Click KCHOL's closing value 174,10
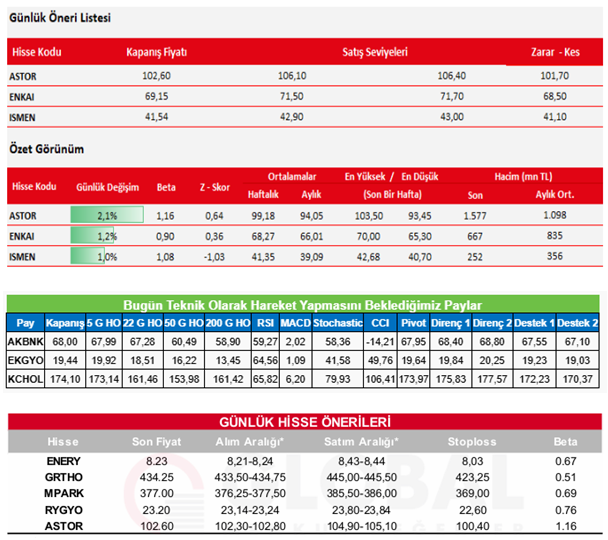The height and width of the screenshot is (540, 608). (x=65, y=379)
